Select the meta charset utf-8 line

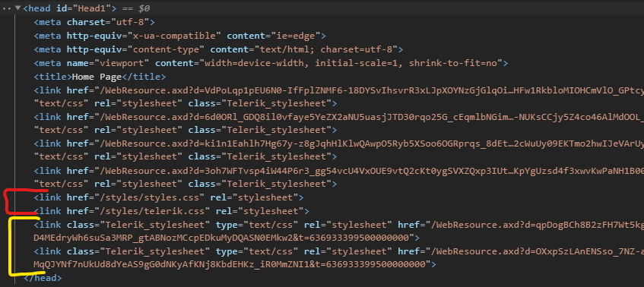[94, 22]
